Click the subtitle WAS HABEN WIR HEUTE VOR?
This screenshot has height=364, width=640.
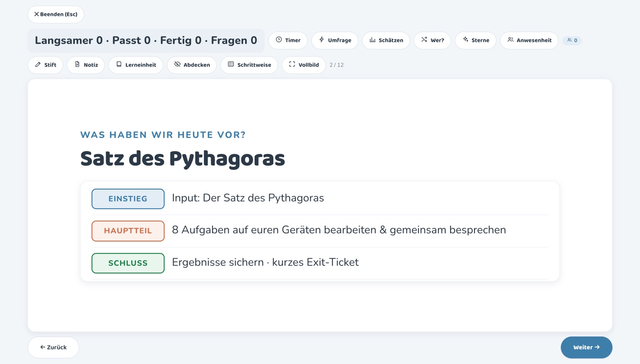[163, 135]
